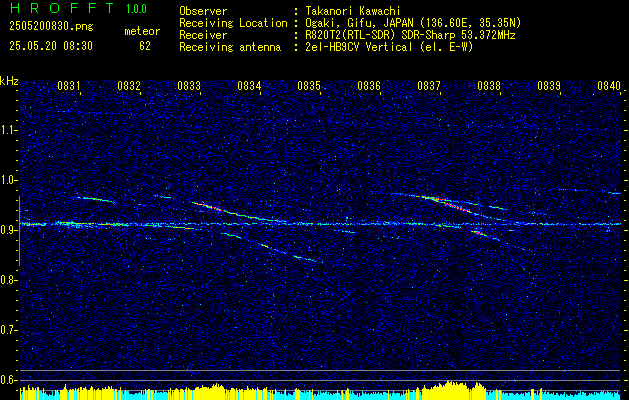Click receiver text R820T2(RTL-SDR) SDR-Sharp 53.372MHz
Viewport: 629px width, 400px height.
tap(410, 35)
